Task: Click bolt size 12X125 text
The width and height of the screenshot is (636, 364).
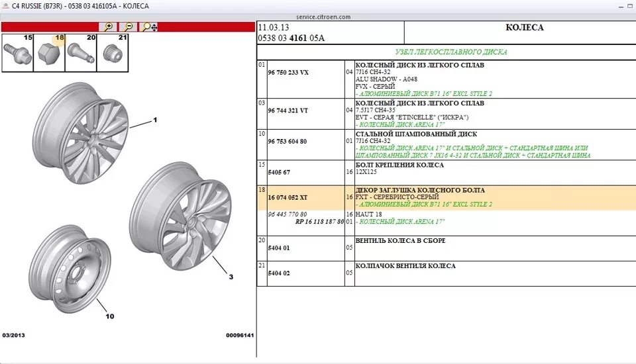Action: pyautogui.click(x=366, y=172)
